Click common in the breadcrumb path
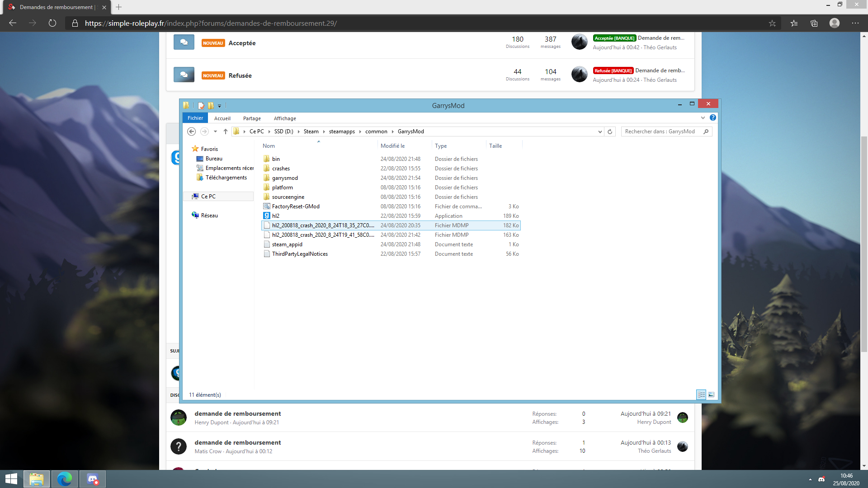 click(x=376, y=131)
